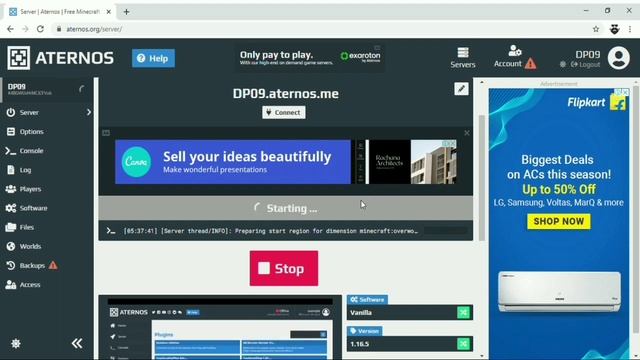Click the Connect button
The height and width of the screenshot is (360, 640).
284,112
